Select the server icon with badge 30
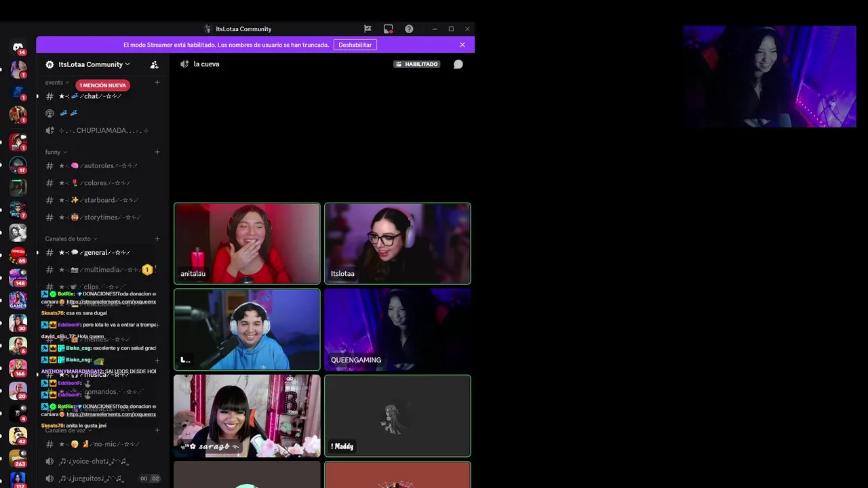 pos(18,323)
